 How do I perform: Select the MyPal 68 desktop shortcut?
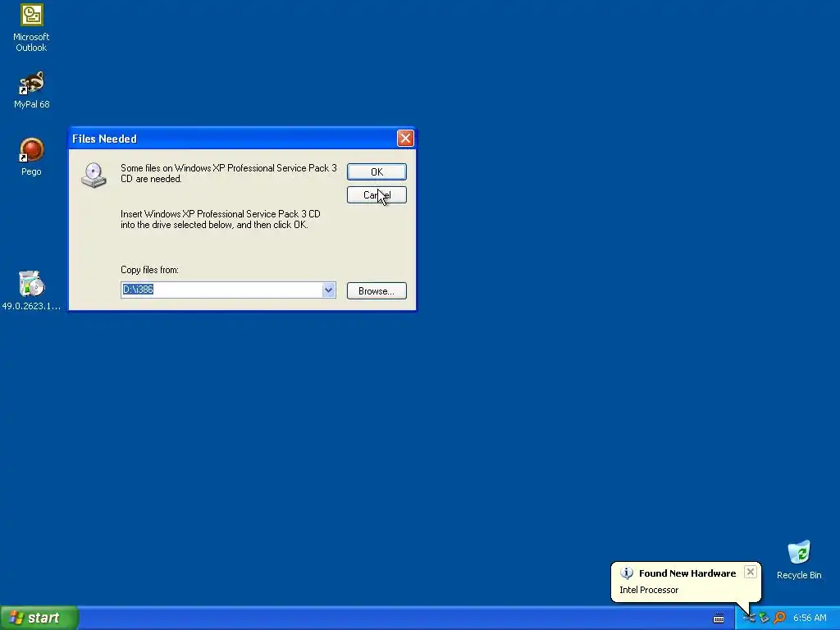tap(32, 90)
